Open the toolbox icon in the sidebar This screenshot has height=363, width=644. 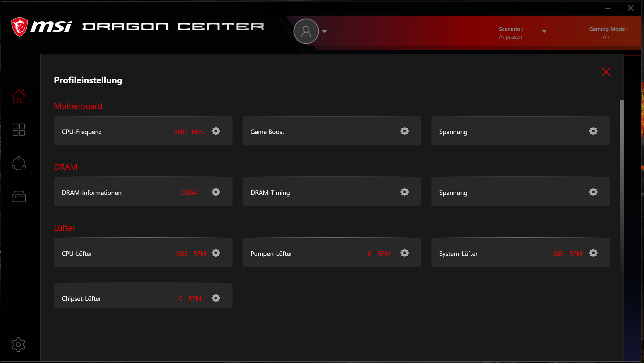coord(19,196)
